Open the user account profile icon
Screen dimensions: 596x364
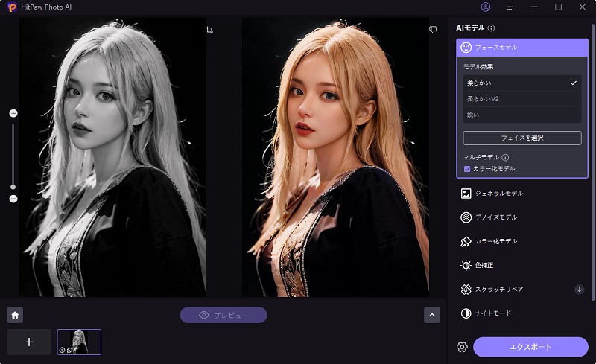pyautogui.click(x=486, y=7)
